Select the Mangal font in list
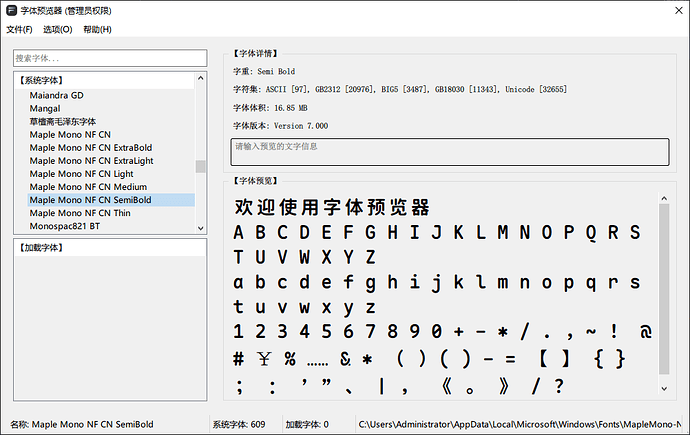 (x=45, y=108)
